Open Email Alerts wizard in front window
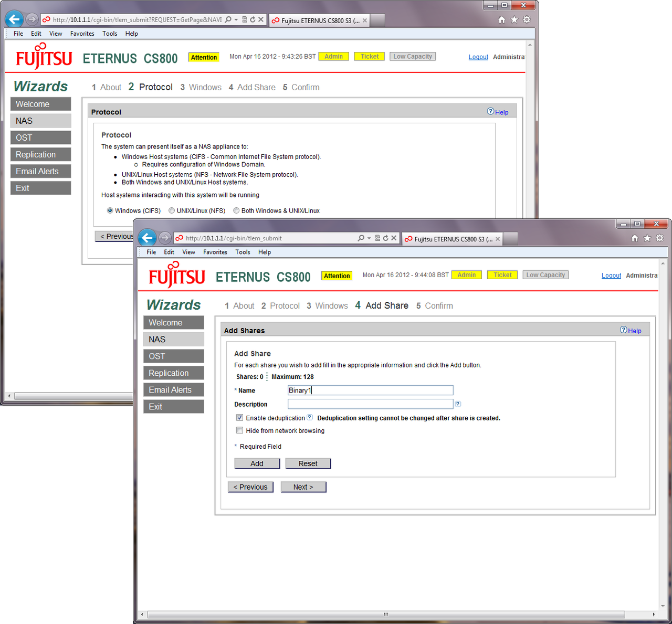The width and height of the screenshot is (672, 624). (173, 390)
